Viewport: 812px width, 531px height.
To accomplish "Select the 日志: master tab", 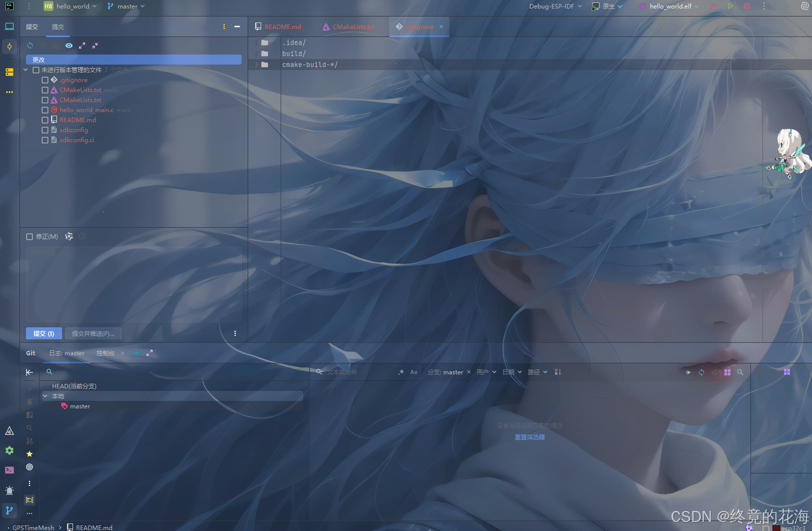I will (x=67, y=353).
